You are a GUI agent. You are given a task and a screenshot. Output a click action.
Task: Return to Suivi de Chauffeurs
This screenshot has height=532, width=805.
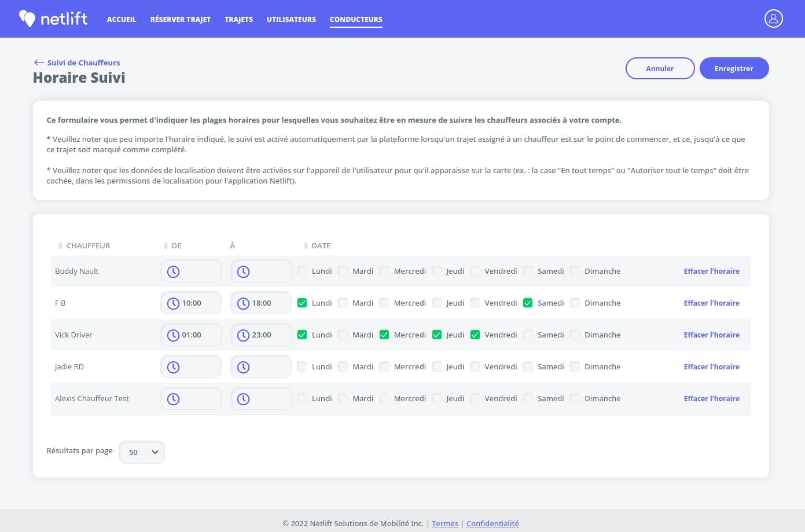pos(83,63)
